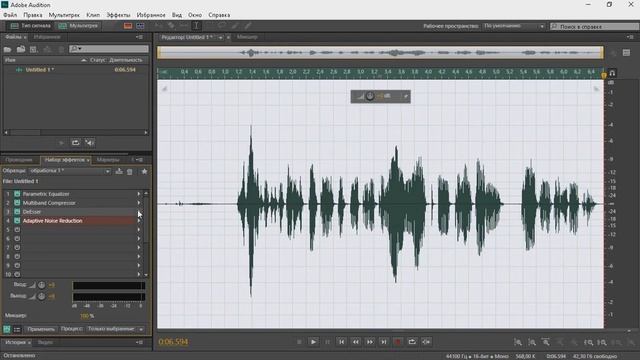Toggle power for Parametric Equalizer effect
Screen dimensions: 640x360
point(17,194)
